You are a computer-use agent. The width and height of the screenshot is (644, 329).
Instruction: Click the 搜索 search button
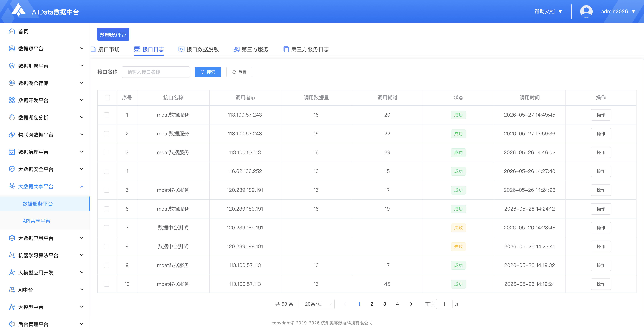208,72
